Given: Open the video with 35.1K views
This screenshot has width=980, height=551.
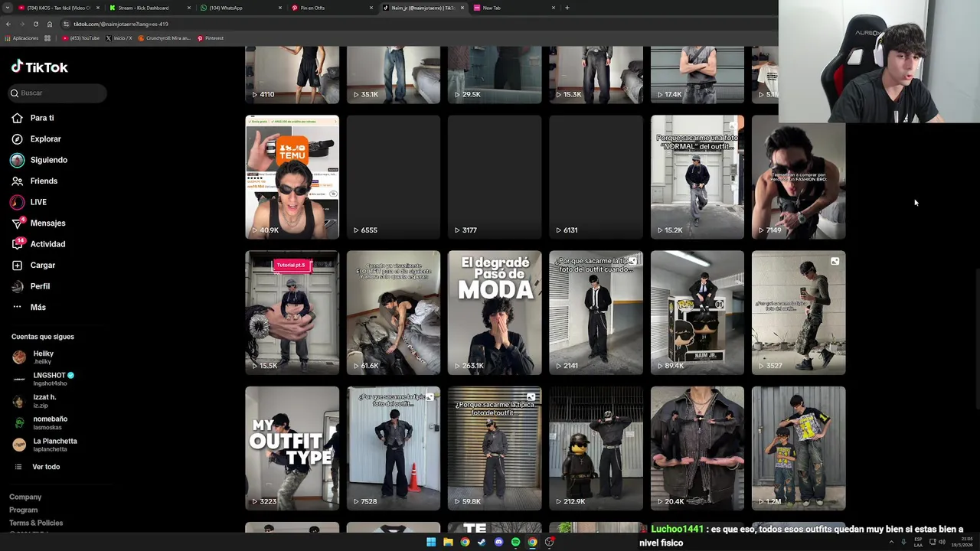Looking at the screenshot, I should pyautogui.click(x=393, y=74).
